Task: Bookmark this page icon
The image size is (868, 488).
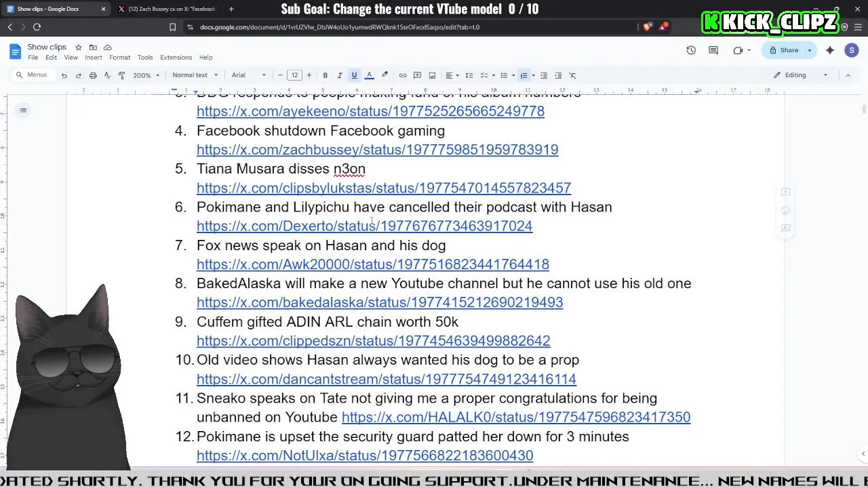Action: point(172,27)
